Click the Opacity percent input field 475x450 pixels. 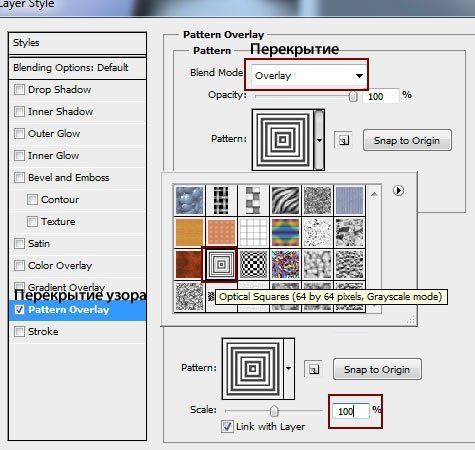[x=381, y=96]
